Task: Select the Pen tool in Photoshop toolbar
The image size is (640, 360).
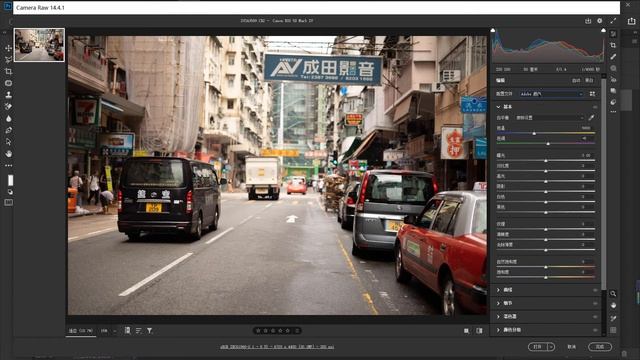Action: (8, 130)
